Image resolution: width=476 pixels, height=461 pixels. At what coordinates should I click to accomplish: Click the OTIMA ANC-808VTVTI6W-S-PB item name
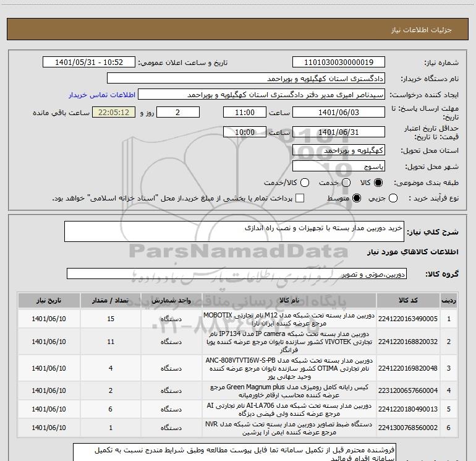(x=289, y=368)
